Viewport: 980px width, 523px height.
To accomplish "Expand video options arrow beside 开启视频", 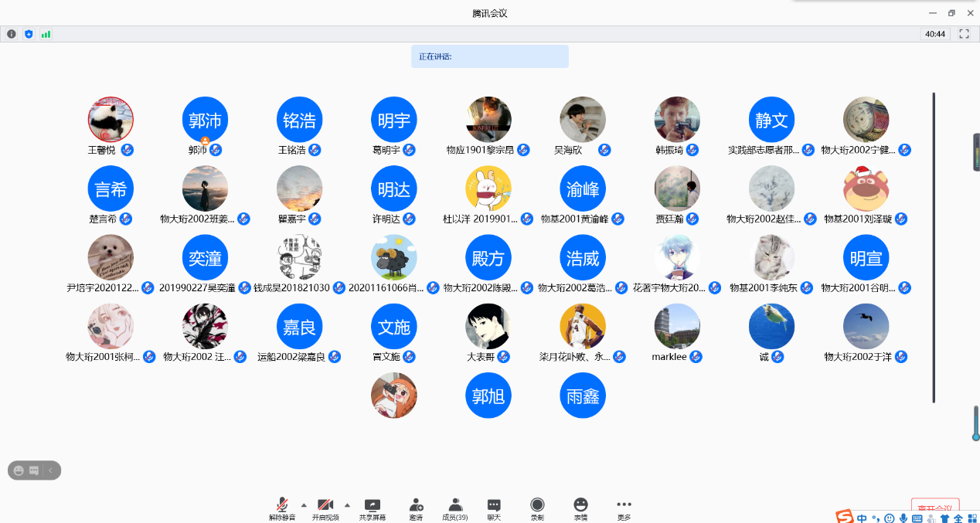I will pyautogui.click(x=347, y=504).
